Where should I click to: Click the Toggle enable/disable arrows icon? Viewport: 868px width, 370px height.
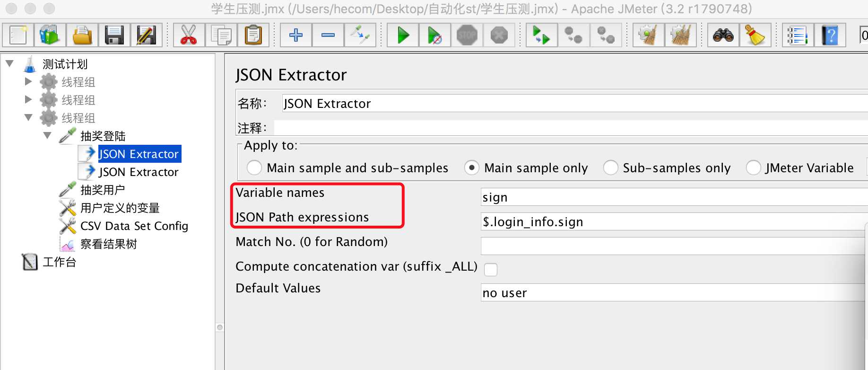[x=360, y=35]
